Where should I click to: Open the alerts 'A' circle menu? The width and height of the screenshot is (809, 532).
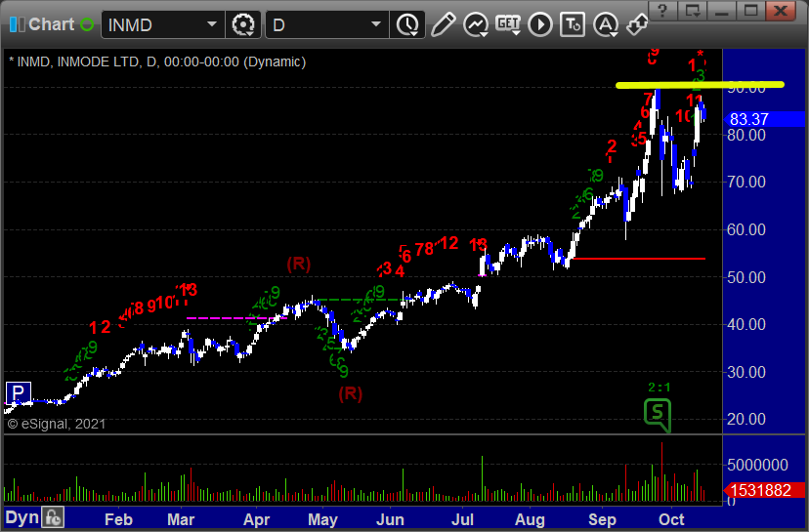coord(606,24)
